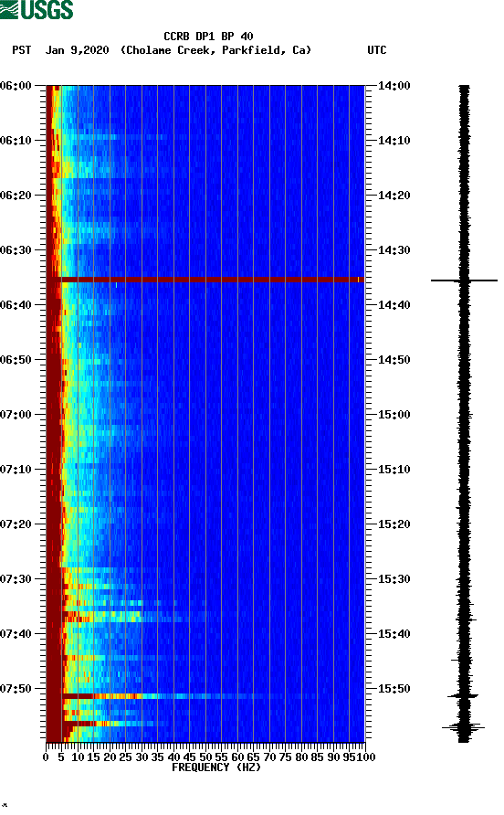Click the 30 Hz frequency tick label

click(x=142, y=757)
